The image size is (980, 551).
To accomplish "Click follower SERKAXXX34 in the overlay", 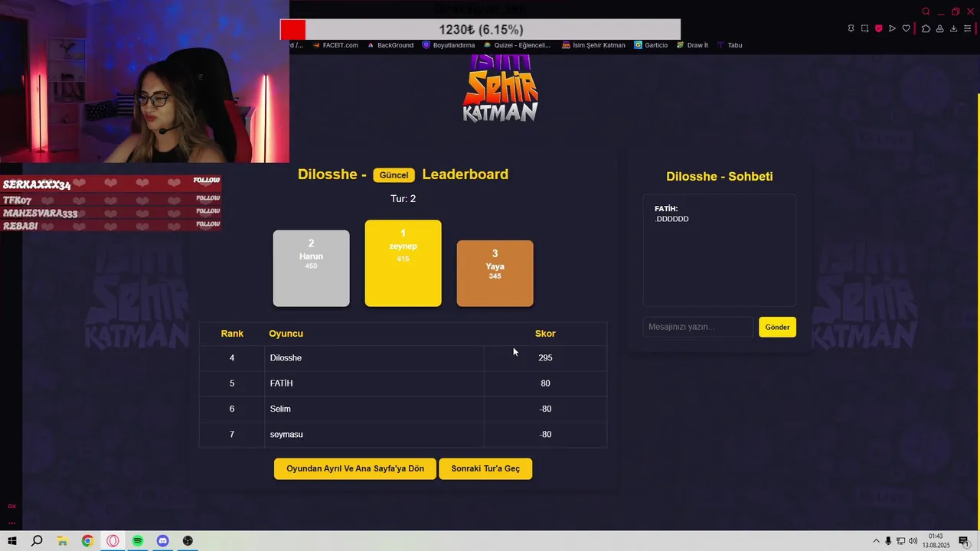I will (x=37, y=185).
